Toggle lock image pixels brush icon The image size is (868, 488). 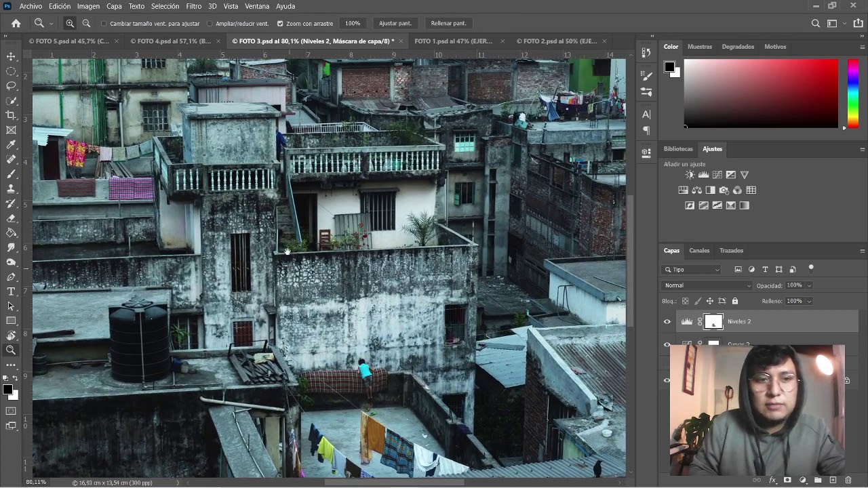tap(697, 301)
